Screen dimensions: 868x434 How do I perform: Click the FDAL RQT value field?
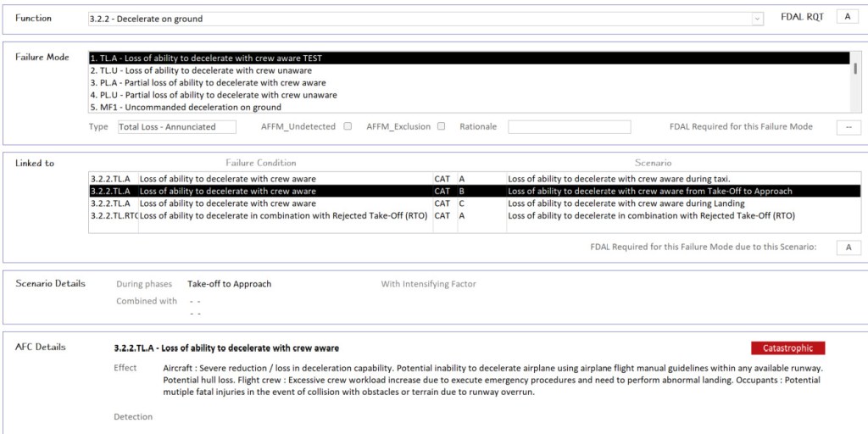pos(847,17)
